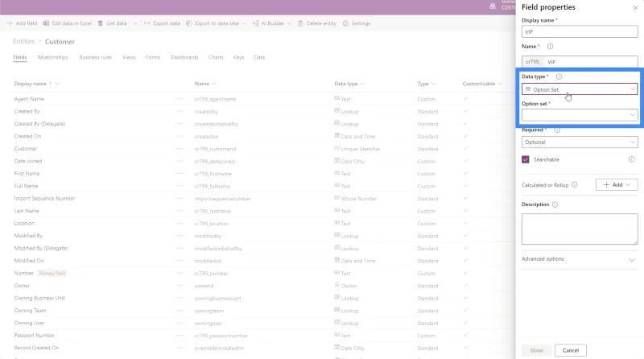Open more options for Created By row
Screen dimensions: 644x359
180,111
